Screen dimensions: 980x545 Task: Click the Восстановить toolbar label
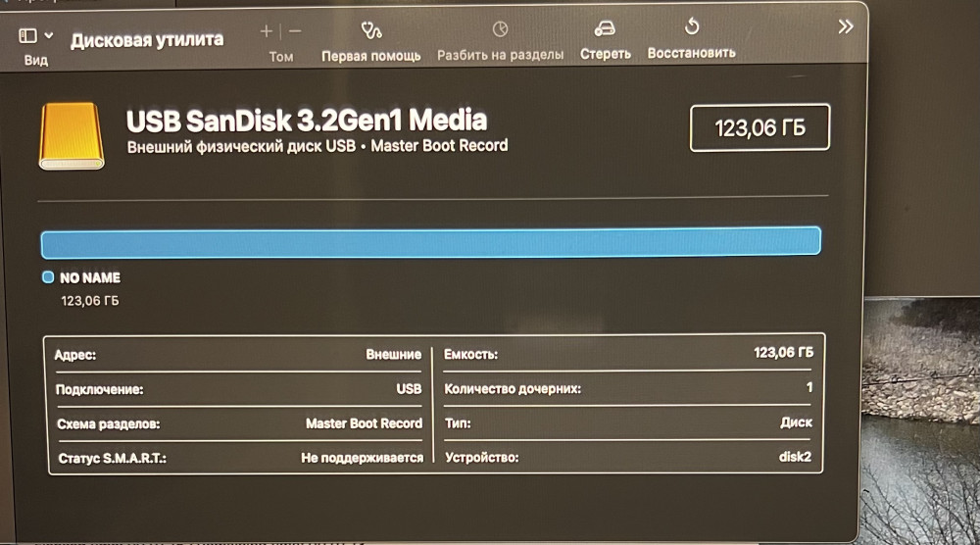[691, 53]
